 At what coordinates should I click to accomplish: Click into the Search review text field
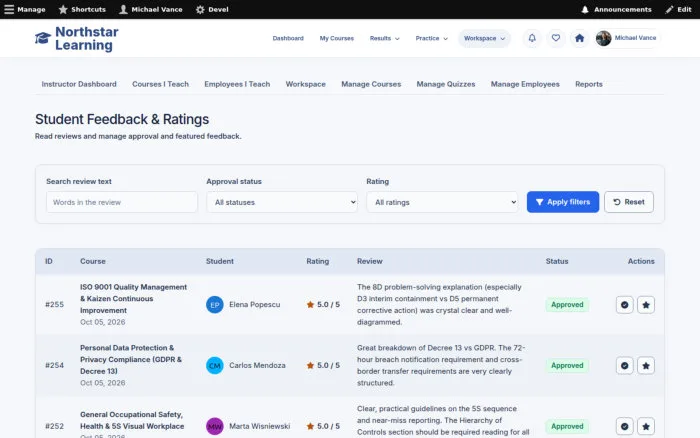click(121, 202)
